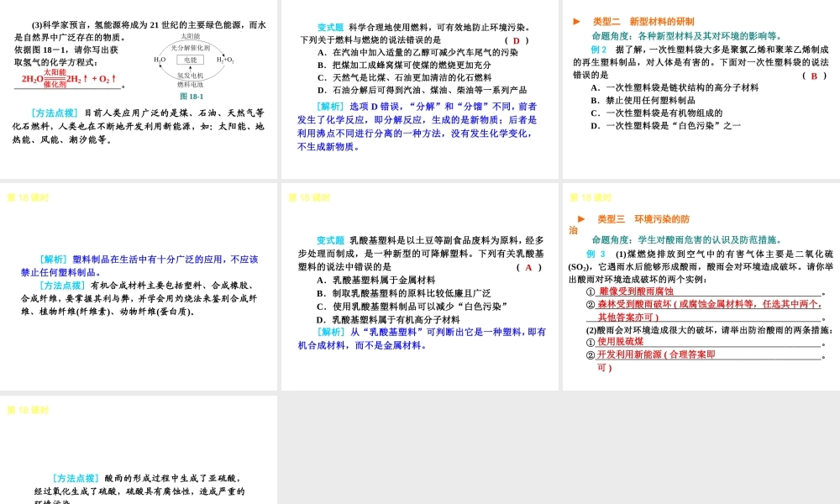Viewport: 840px width, 504px height.
Task: Click 命题角度：各种新型材料及其对环境的影响等
Action: click(687, 36)
